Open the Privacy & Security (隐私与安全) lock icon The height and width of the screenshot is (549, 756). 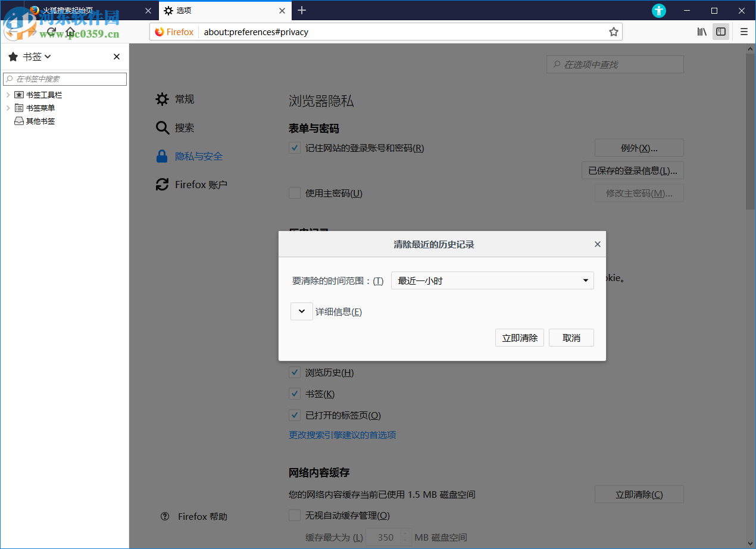tap(161, 156)
